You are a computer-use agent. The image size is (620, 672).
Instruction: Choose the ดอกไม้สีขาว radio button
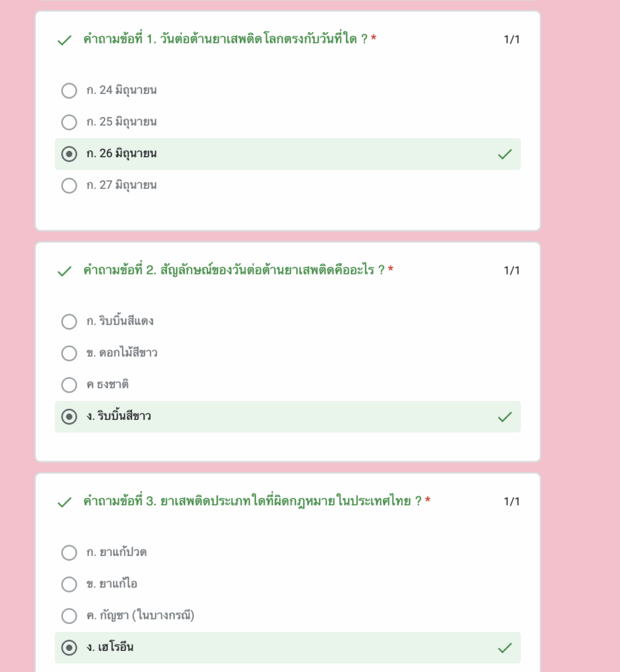click(x=69, y=354)
